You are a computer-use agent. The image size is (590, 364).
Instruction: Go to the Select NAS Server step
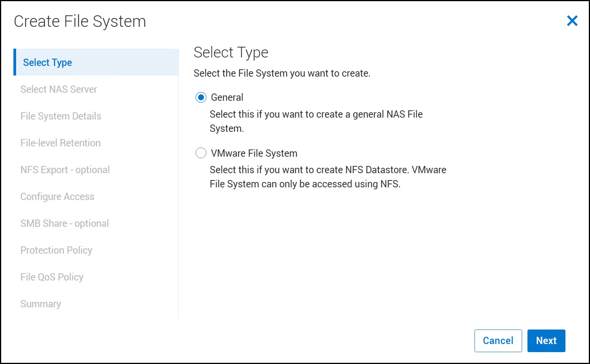point(59,89)
